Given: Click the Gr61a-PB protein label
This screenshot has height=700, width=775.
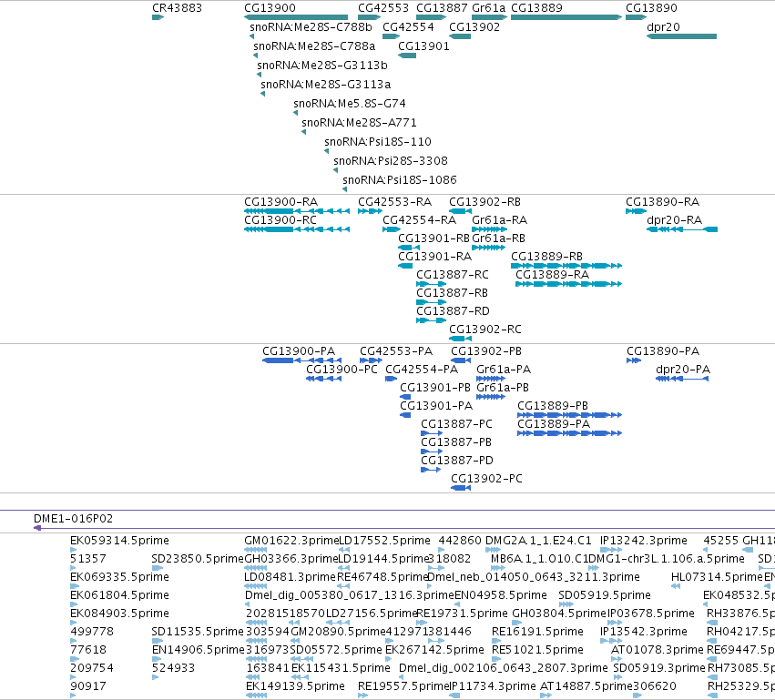Looking at the screenshot, I should click(503, 387).
